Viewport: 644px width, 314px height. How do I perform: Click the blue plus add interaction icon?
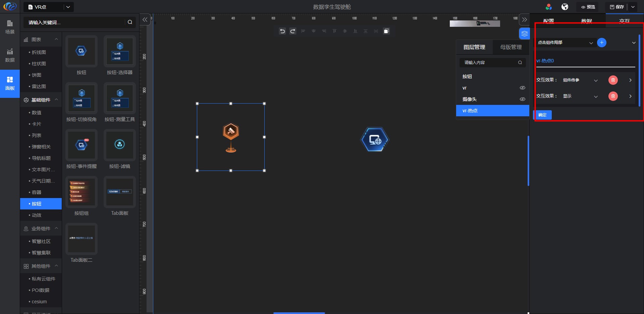[601, 43]
